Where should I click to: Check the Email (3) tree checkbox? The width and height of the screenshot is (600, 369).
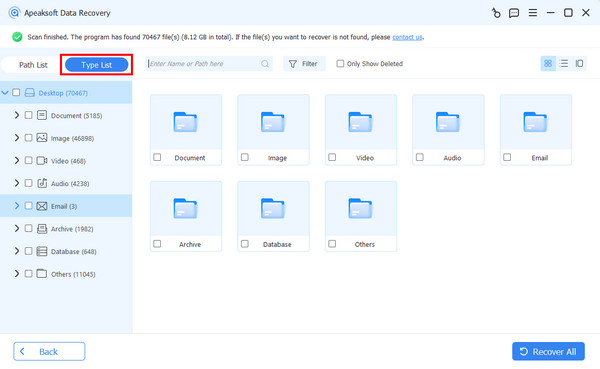click(x=28, y=206)
